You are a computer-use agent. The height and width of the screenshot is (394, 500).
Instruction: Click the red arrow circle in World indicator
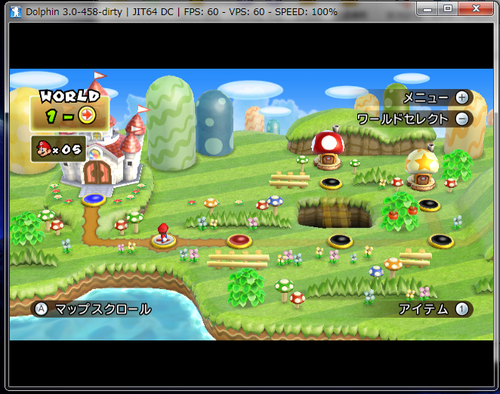pyautogui.click(x=87, y=115)
